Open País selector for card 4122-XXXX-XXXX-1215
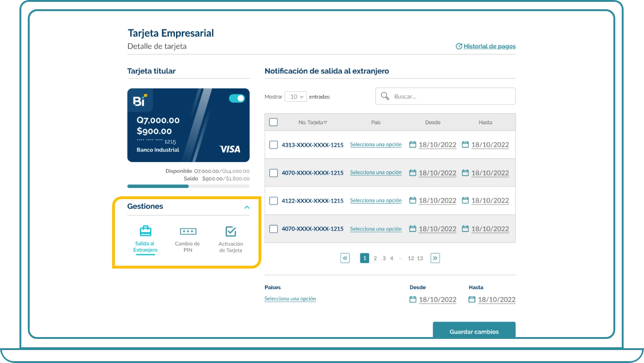The height and width of the screenshot is (363, 644). tap(376, 200)
